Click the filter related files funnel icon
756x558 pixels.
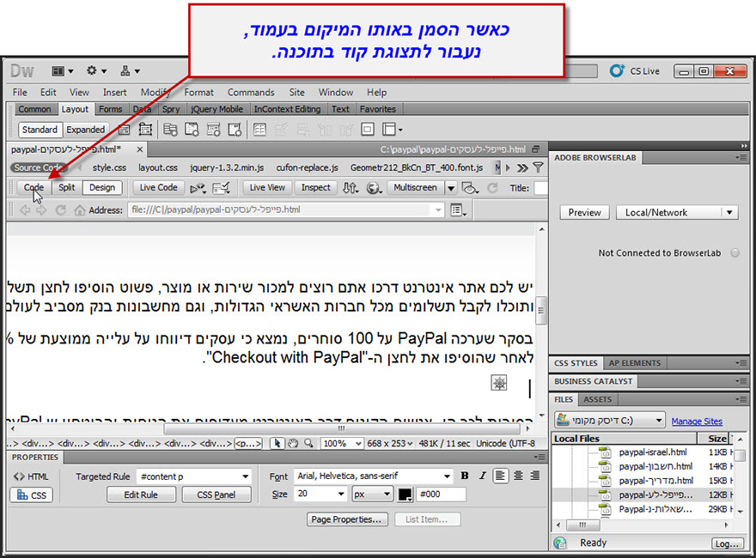click(x=538, y=167)
